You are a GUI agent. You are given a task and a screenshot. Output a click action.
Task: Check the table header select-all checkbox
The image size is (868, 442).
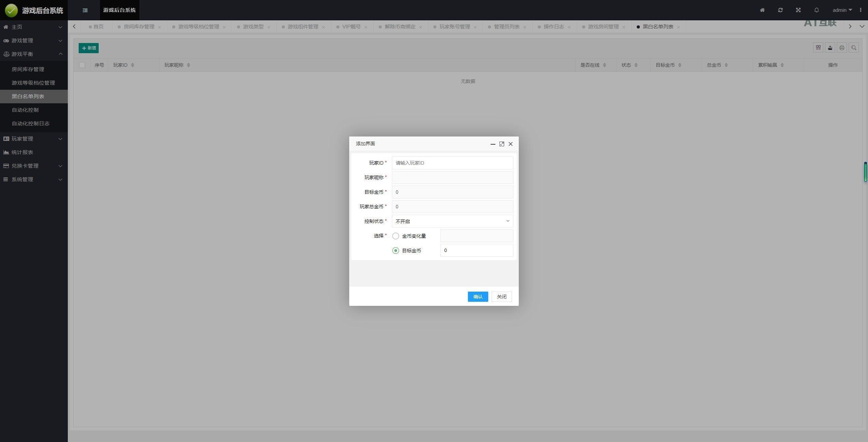[x=82, y=65]
